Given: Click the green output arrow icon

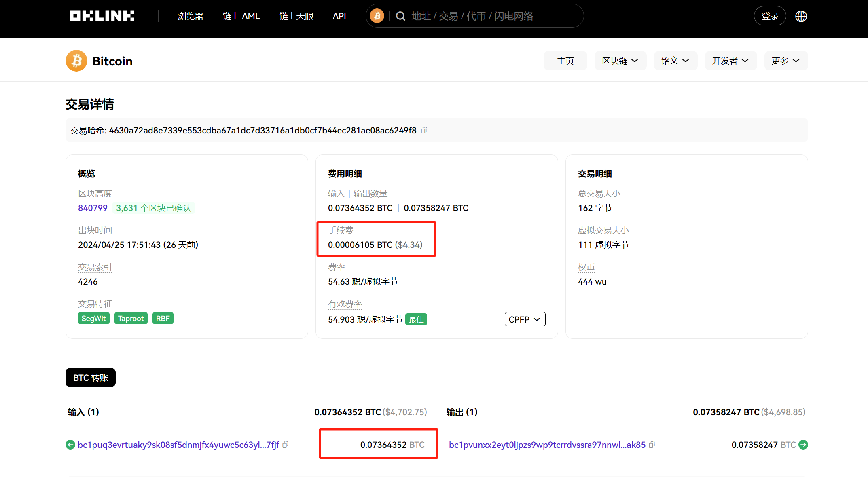Looking at the screenshot, I should tap(803, 445).
